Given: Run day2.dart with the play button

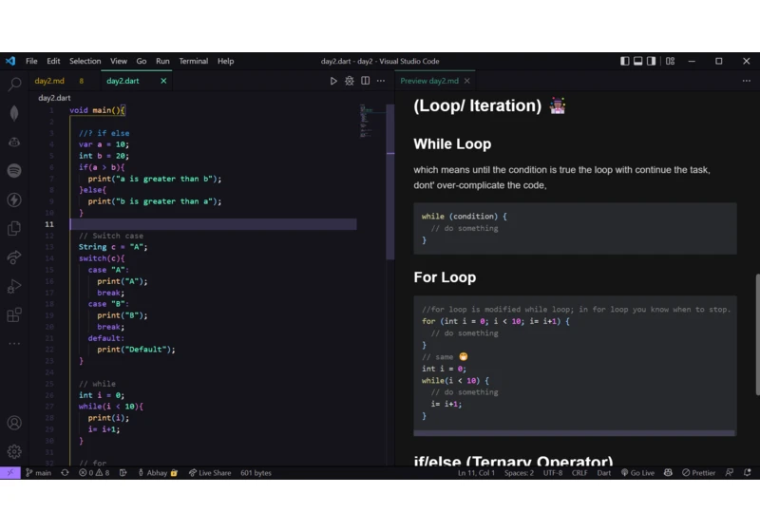Looking at the screenshot, I should 333,81.
